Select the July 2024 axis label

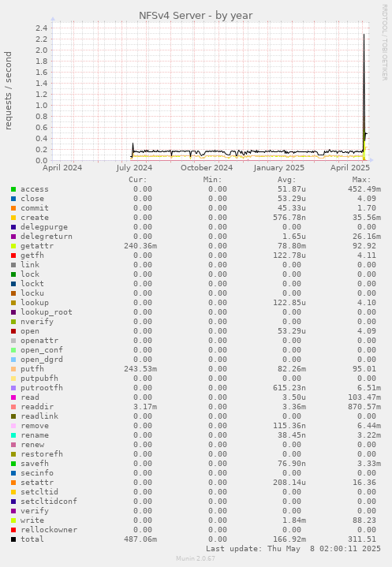coord(134,168)
